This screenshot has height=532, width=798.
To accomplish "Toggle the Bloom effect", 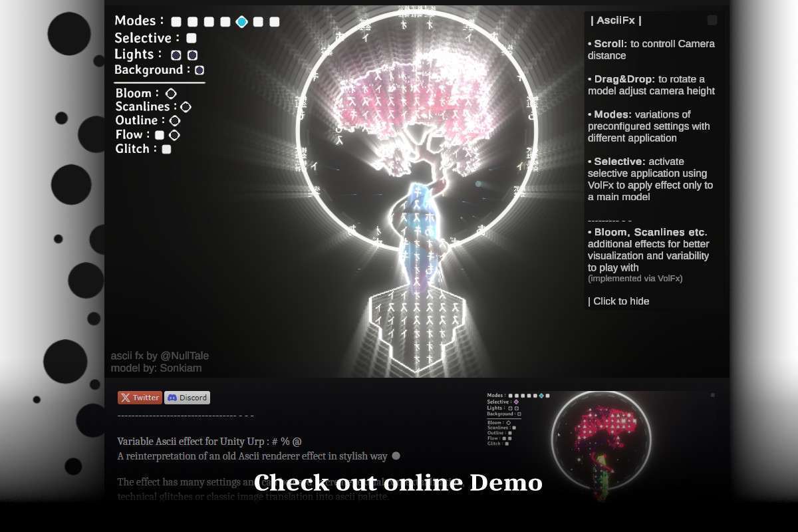I will coord(171,94).
